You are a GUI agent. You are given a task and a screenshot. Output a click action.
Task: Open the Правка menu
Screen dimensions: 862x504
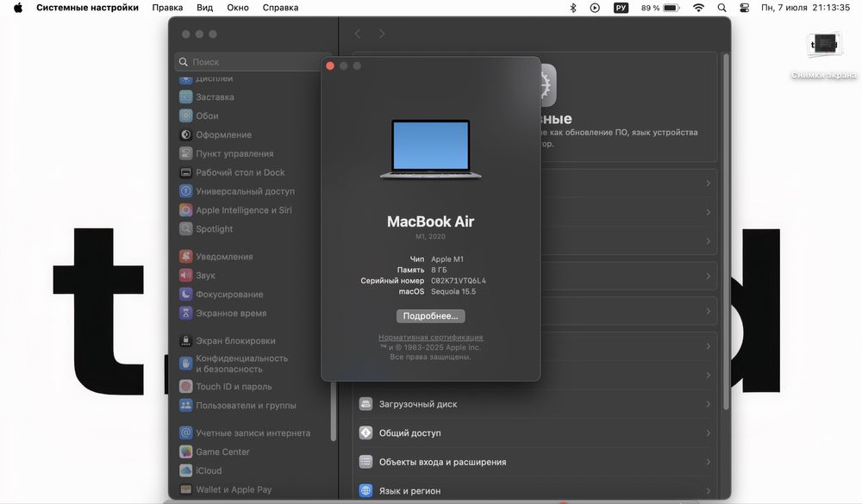(167, 8)
